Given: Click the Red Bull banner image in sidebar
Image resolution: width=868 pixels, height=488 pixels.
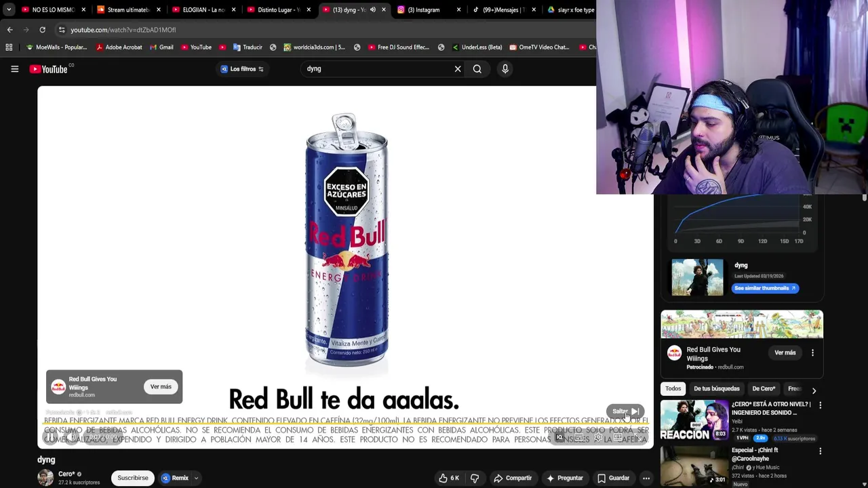Looking at the screenshot, I should [x=742, y=325].
